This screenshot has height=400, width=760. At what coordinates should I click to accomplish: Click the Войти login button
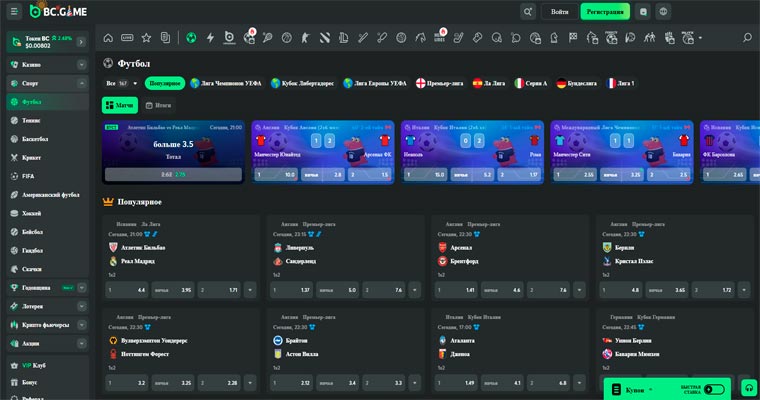pos(560,12)
